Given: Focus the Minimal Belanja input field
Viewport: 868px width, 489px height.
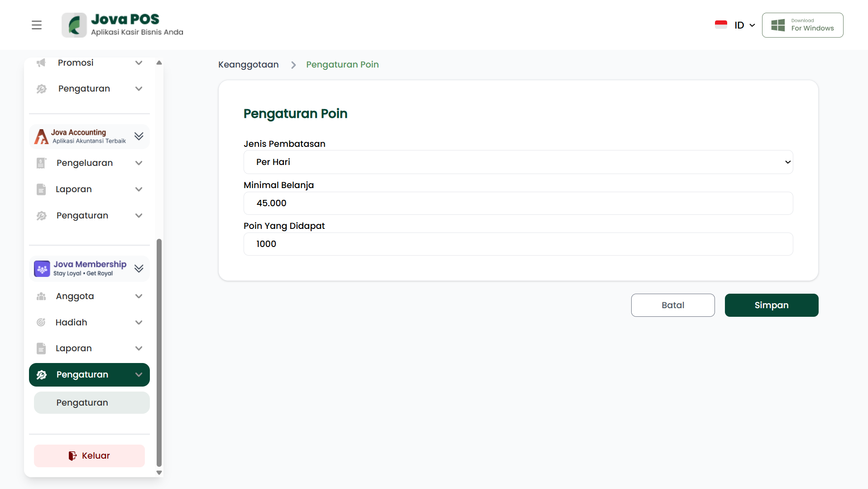Looking at the screenshot, I should pos(518,203).
